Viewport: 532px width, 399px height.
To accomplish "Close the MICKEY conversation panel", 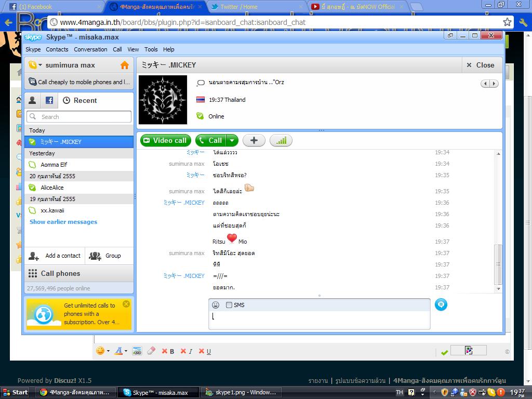I will click(x=482, y=65).
